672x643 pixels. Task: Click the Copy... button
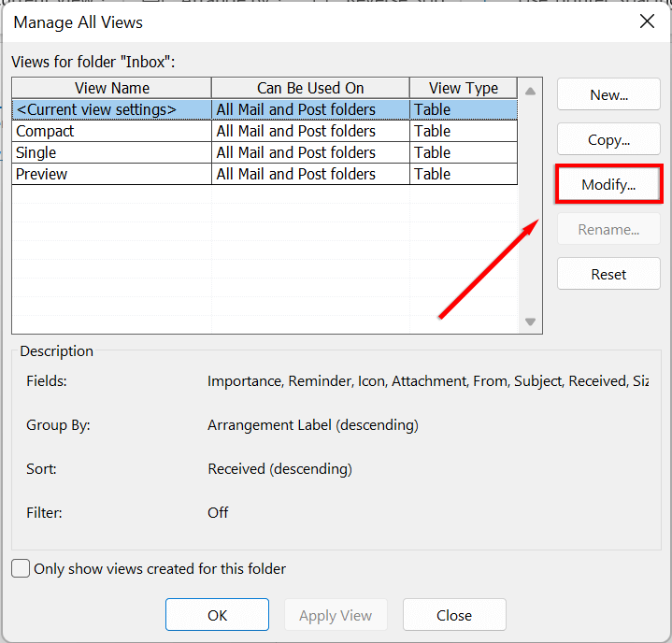(608, 139)
